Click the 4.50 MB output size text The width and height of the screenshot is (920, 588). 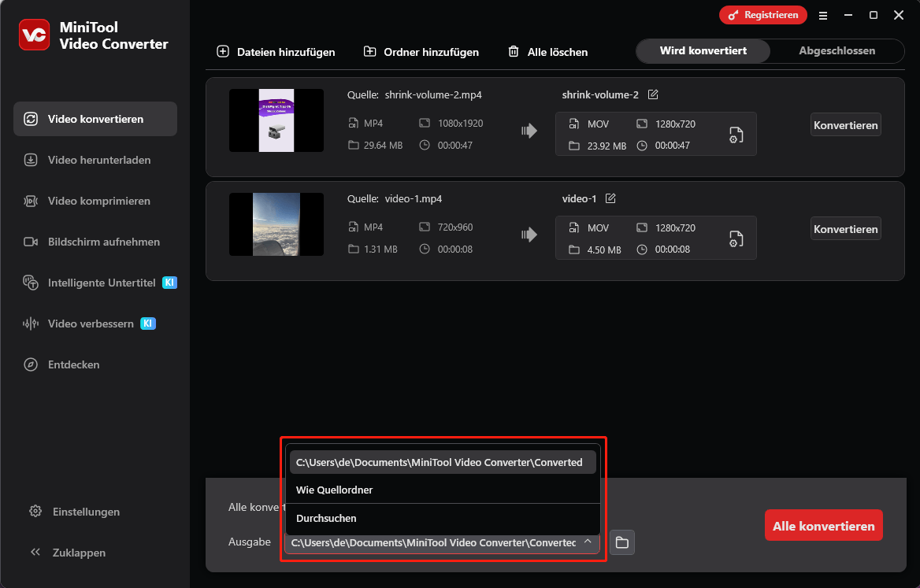pos(603,250)
